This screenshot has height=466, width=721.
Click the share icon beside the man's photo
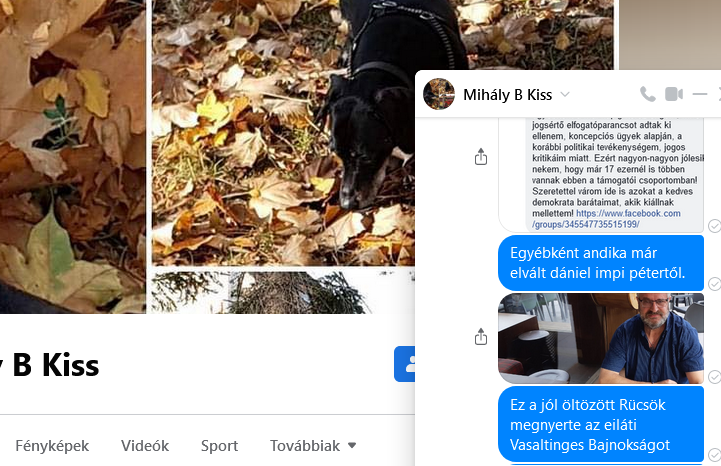click(x=481, y=337)
